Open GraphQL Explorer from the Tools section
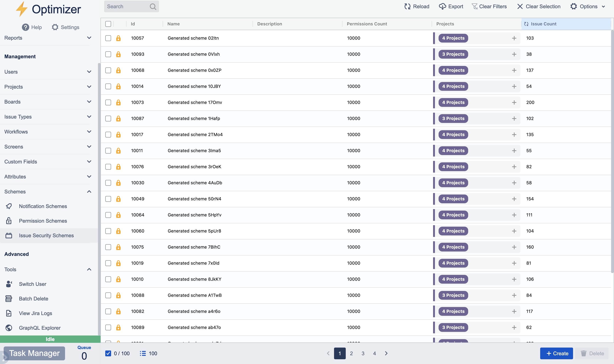The image size is (614, 364). pyautogui.click(x=40, y=328)
